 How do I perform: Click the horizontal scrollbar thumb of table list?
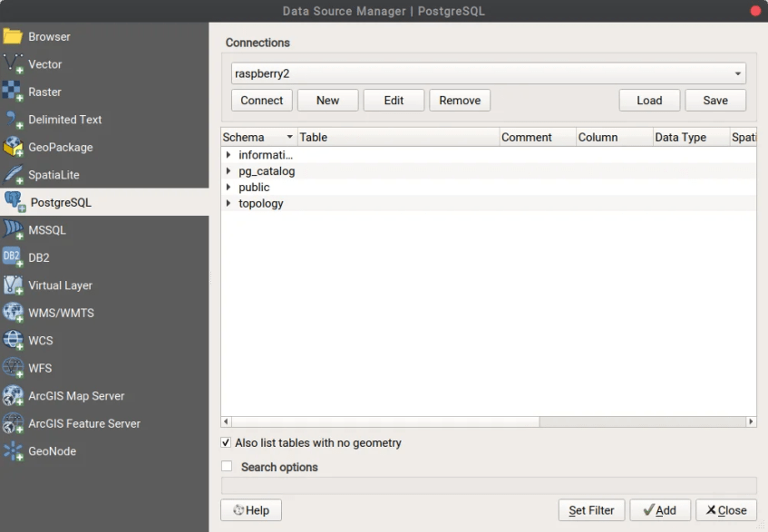tap(385, 421)
